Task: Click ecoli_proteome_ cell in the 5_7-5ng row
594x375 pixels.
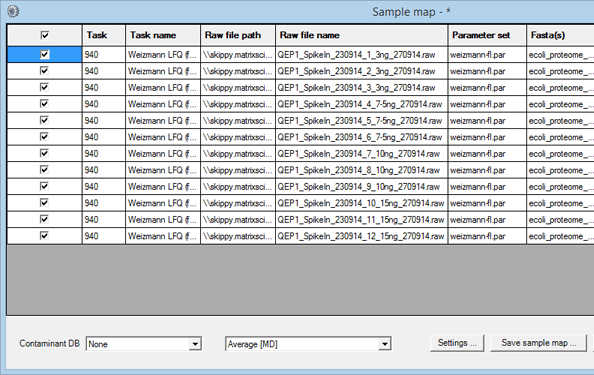Action: pyautogui.click(x=560, y=120)
